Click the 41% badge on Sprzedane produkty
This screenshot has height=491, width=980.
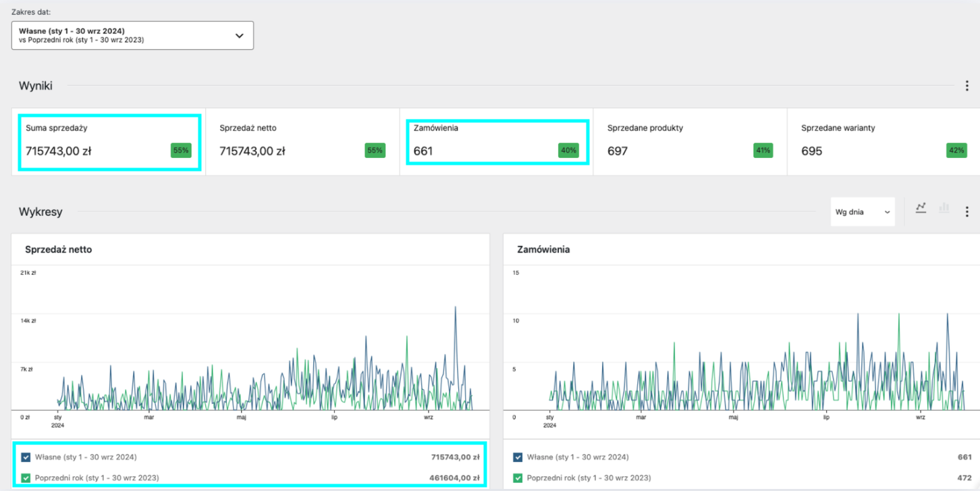coord(763,151)
